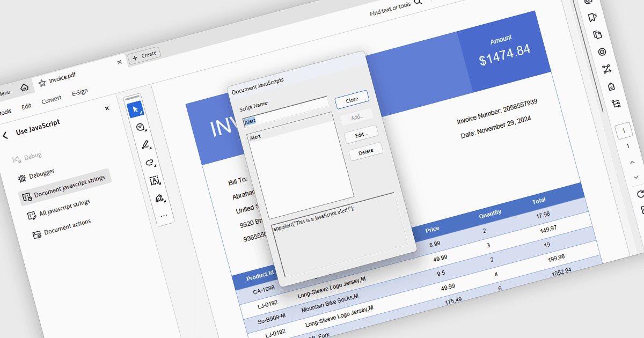
Task: Click the Price column header
Action: click(432, 229)
